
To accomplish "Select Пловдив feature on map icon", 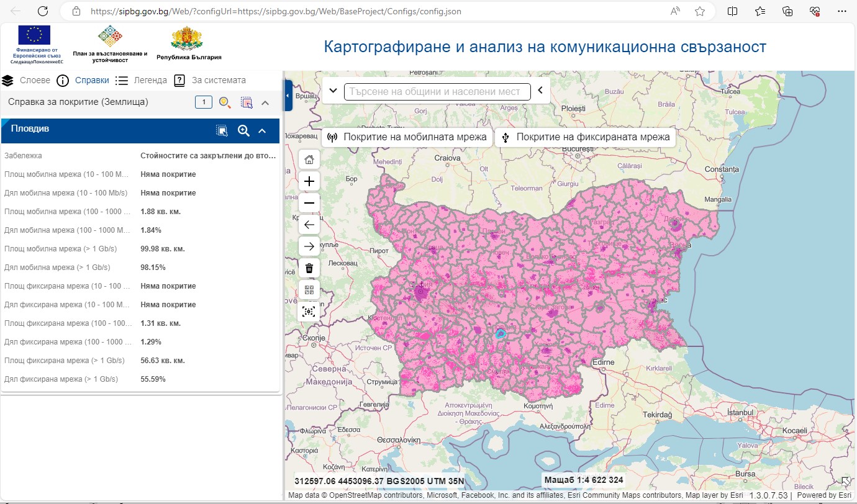I will [x=222, y=130].
